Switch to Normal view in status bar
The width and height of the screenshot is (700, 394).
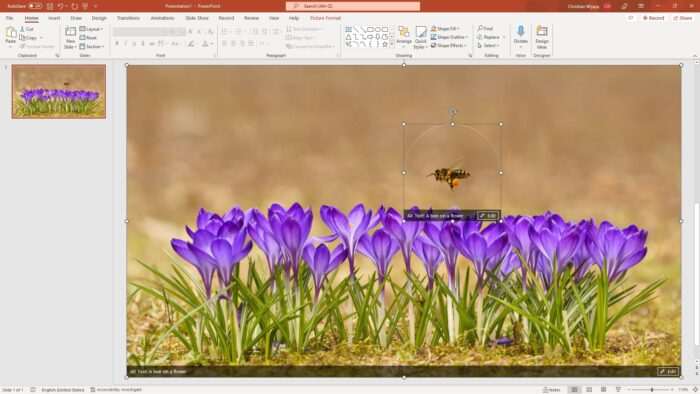pyautogui.click(x=575, y=390)
